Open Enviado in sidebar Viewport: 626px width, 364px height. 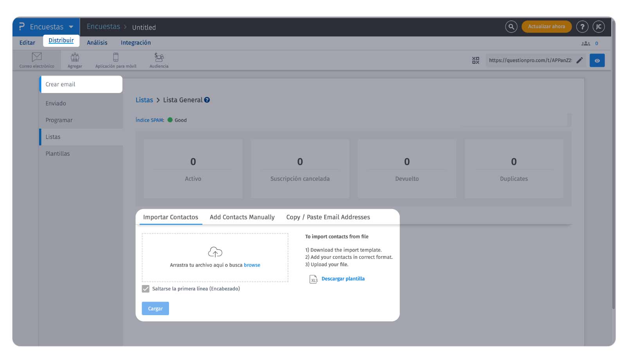coord(81,103)
